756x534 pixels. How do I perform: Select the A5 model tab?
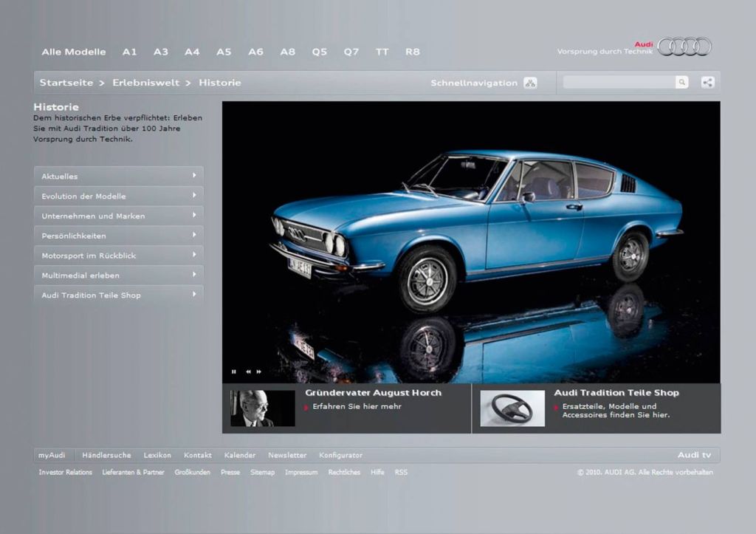[224, 52]
